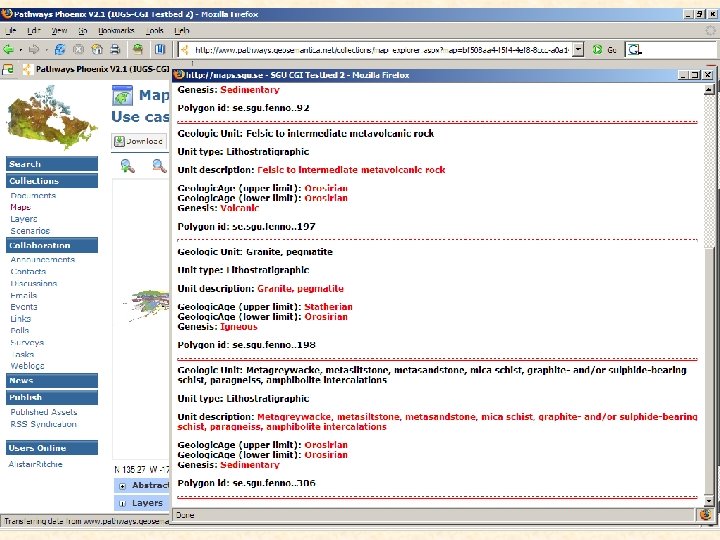Viewport: 720px width, 540px height.
Task: Open the Go menu
Action: point(82,30)
